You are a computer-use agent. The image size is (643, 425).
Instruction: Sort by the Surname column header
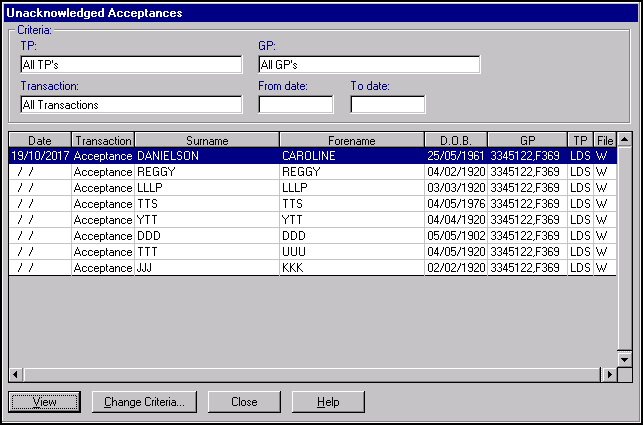pos(207,141)
